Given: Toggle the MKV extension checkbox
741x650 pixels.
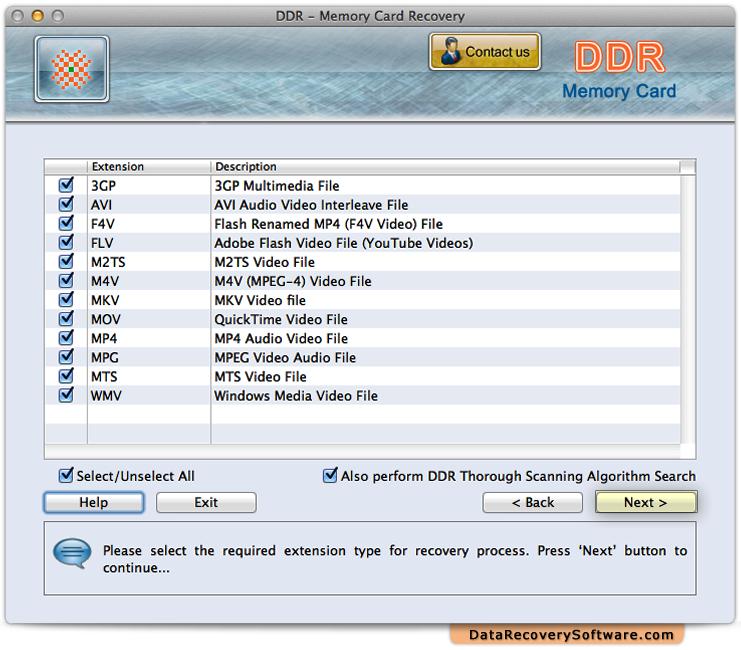Looking at the screenshot, I should pos(66,300).
